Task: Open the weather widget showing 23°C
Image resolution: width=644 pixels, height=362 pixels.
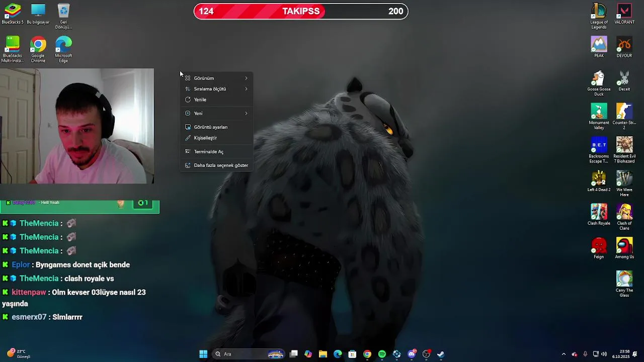Action: (19, 354)
